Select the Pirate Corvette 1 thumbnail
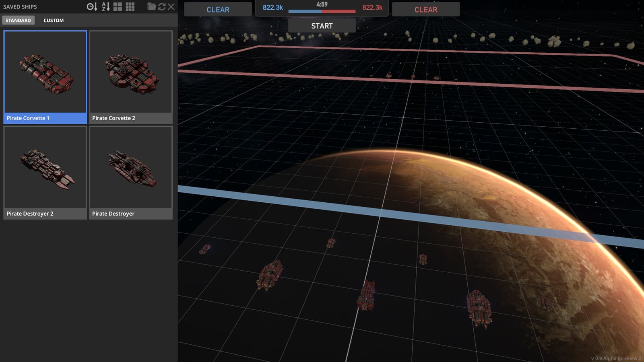The image size is (644, 362). pyautogui.click(x=45, y=77)
